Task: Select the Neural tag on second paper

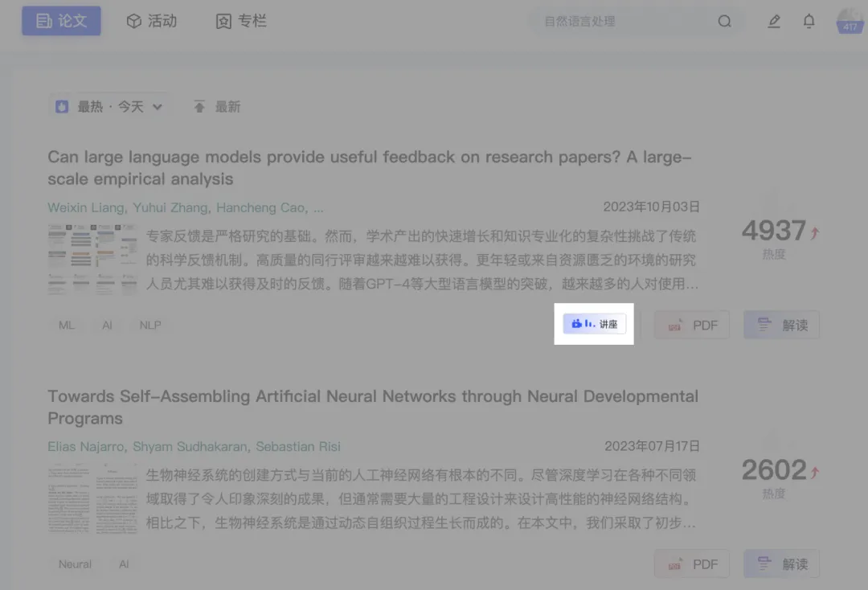Action: [75, 564]
